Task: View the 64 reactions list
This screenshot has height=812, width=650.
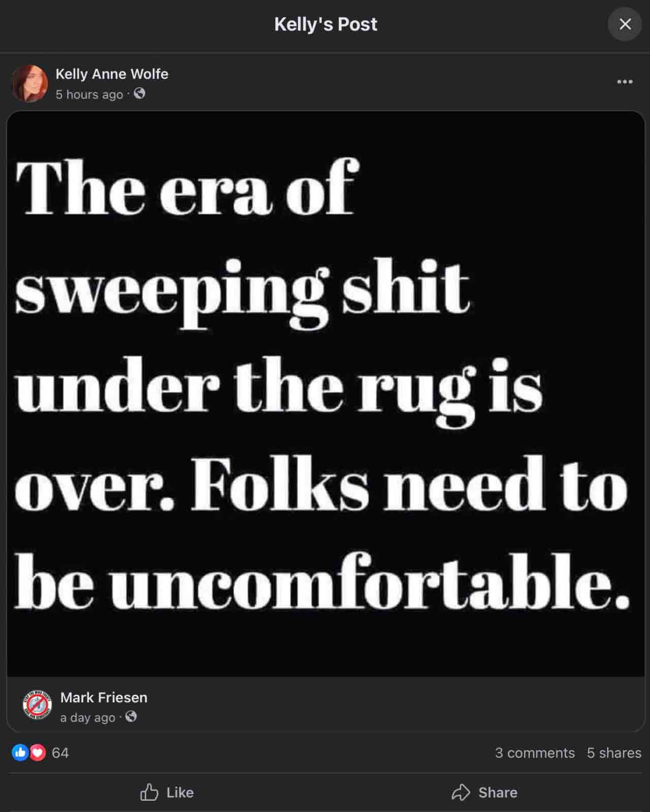Action: 60,753
